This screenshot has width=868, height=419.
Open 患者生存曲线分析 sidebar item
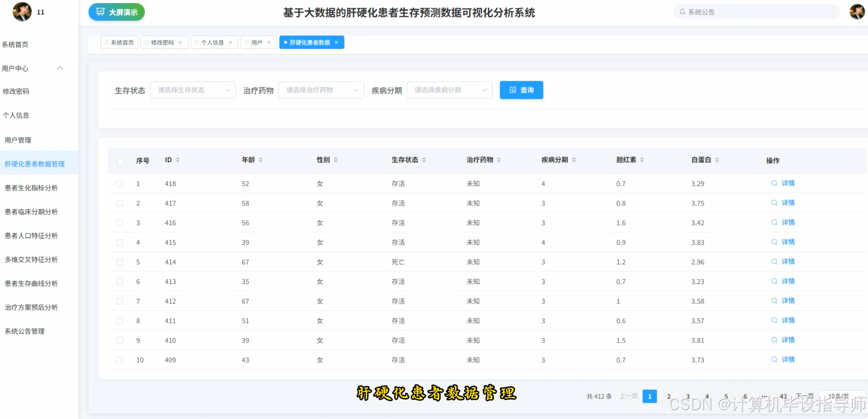[x=31, y=283]
